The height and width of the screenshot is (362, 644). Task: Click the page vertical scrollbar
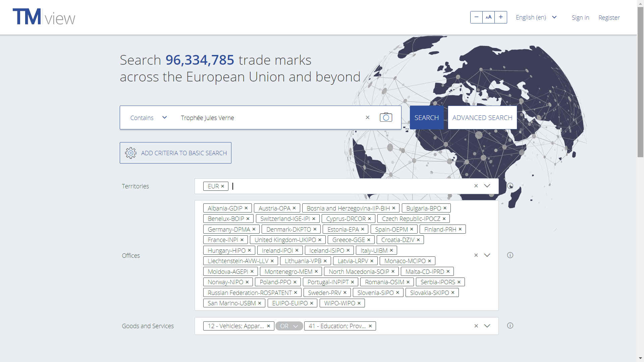[x=640, y=82]
